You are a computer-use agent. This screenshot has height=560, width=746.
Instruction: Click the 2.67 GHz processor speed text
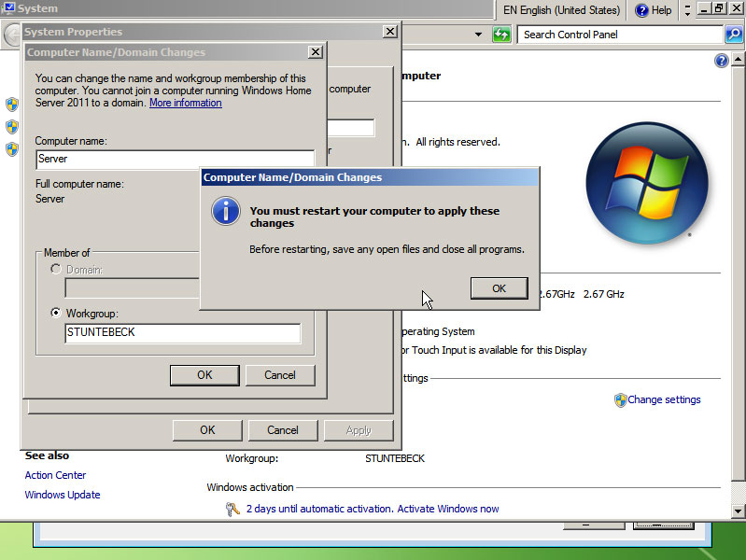(x=604, y=294)
